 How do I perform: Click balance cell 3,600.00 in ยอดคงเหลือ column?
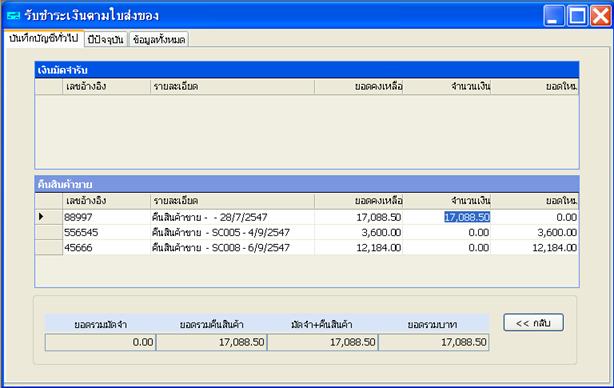click(x=358, y=233)
